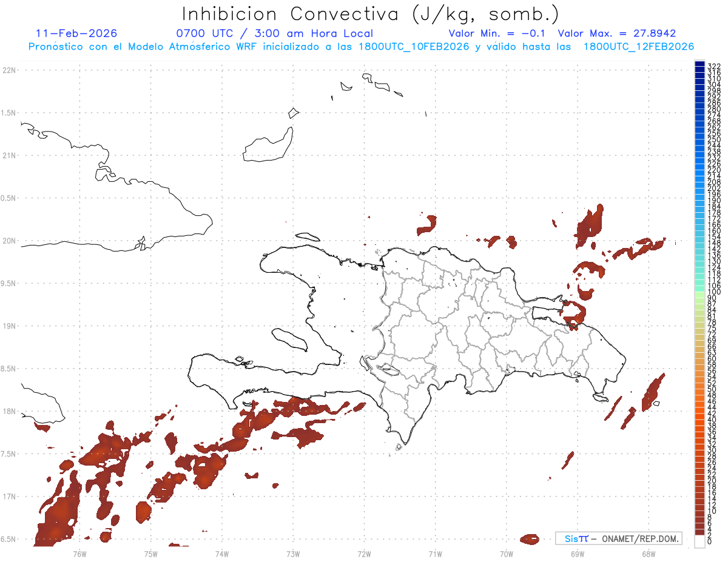728x562 pixels.
Task: Click the 'Pronóstico con el Modelo Atmósferico WRF' line
Action: 361,47
